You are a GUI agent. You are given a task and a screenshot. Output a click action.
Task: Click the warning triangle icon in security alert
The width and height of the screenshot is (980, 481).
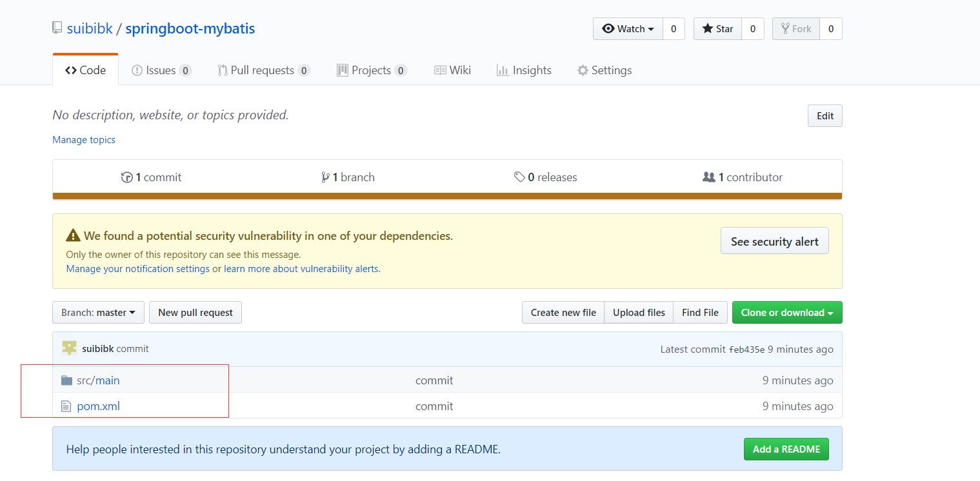pos(73,236)
